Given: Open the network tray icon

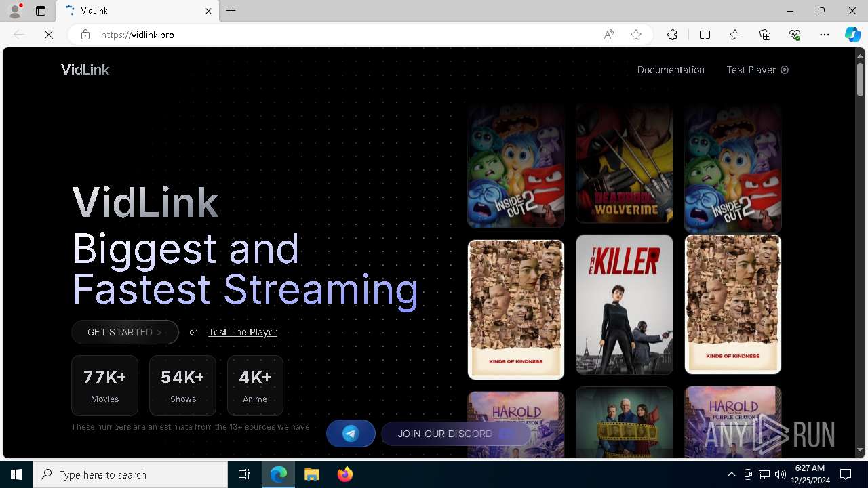Looking at the screenshot, I should [x=764, y=474].
